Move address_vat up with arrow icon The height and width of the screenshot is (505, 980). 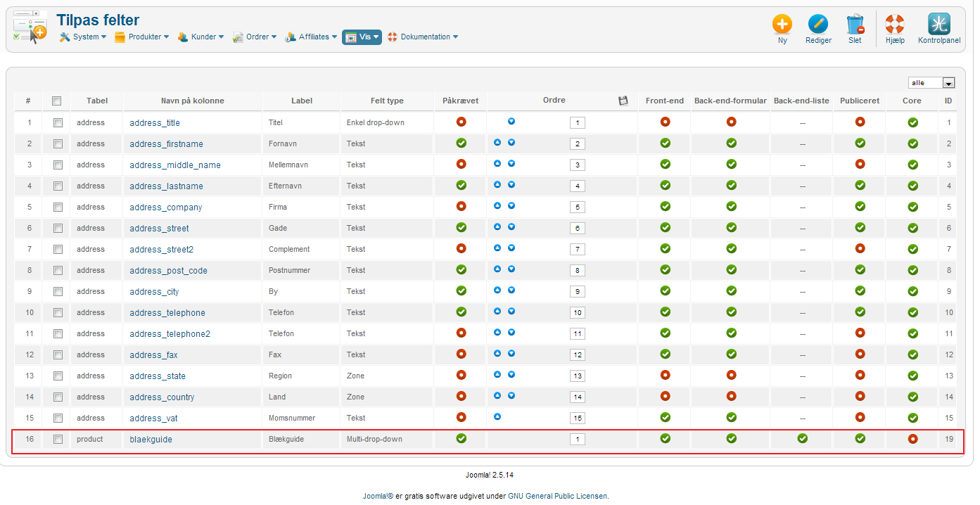click(497, 417)
